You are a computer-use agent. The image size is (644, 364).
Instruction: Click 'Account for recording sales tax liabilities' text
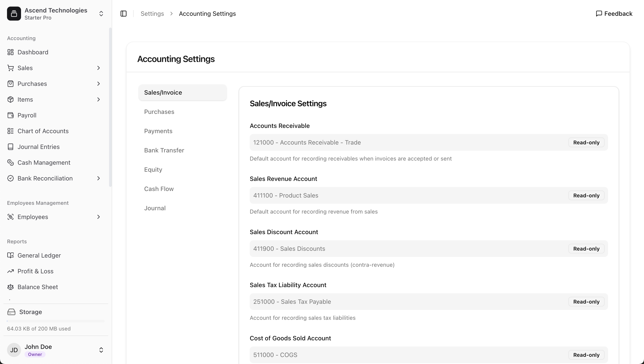(x=303, y=318)
